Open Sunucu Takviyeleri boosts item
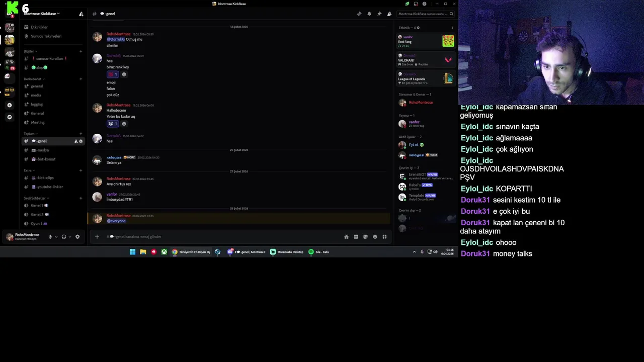 53,36
